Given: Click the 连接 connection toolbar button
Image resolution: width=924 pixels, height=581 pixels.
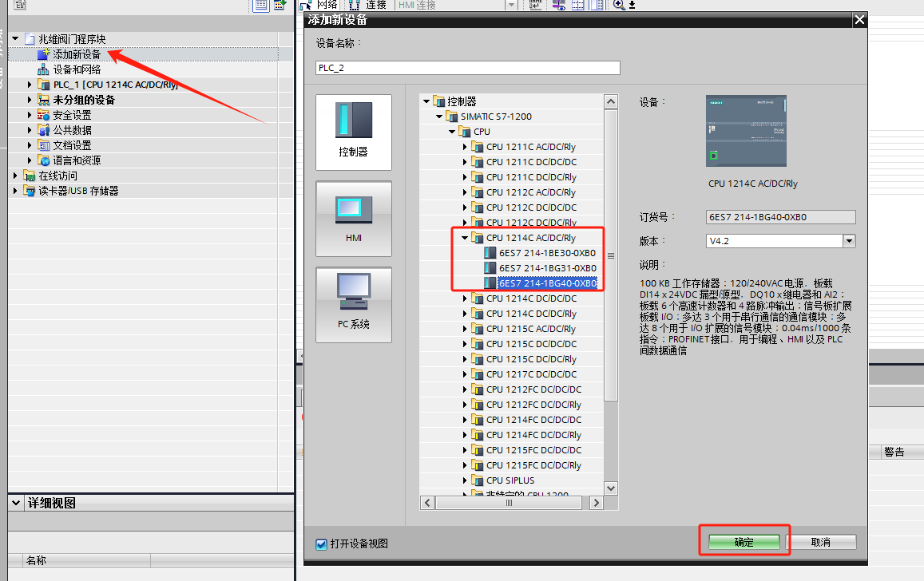Looking at the screenshot, I should click(367, 5).
